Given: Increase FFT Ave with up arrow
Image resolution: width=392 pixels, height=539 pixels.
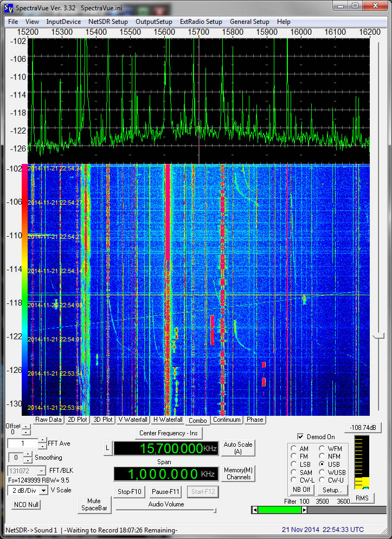Looking at the screenshot, I should [42, 440].
